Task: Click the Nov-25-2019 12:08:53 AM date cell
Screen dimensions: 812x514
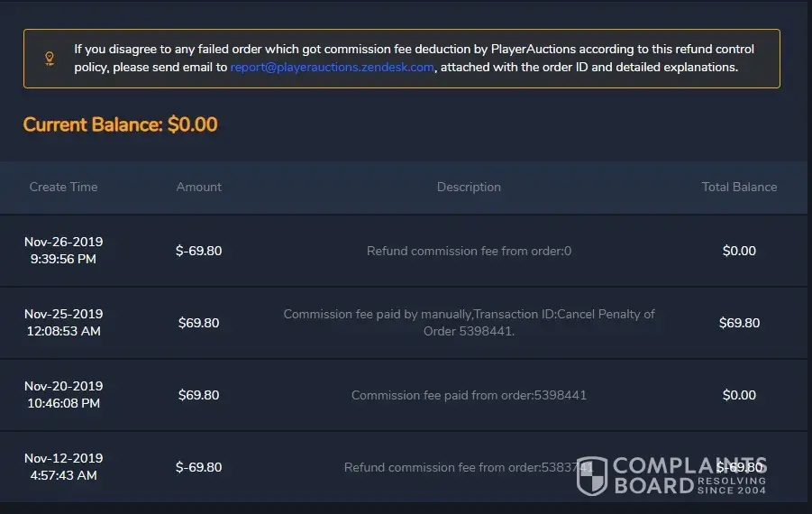Action: (63, 323)
